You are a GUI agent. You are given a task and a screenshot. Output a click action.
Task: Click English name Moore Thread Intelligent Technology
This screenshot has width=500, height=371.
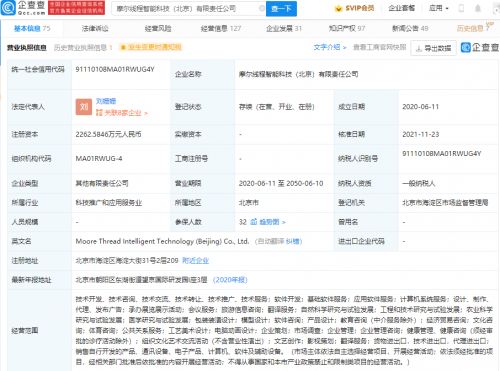coord(162,241)
